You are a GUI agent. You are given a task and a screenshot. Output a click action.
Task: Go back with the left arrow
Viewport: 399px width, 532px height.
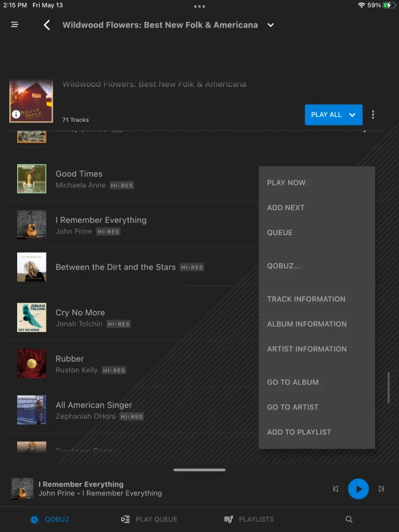47,24
